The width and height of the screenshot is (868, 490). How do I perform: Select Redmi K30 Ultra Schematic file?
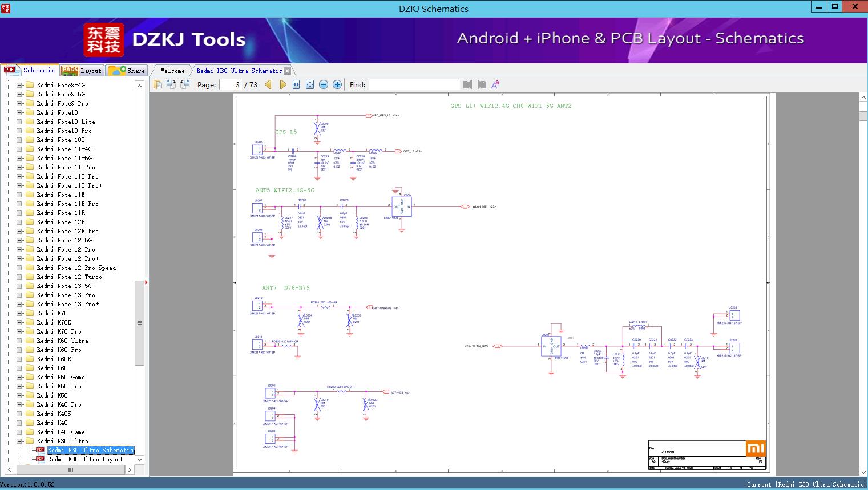(90, 450)
